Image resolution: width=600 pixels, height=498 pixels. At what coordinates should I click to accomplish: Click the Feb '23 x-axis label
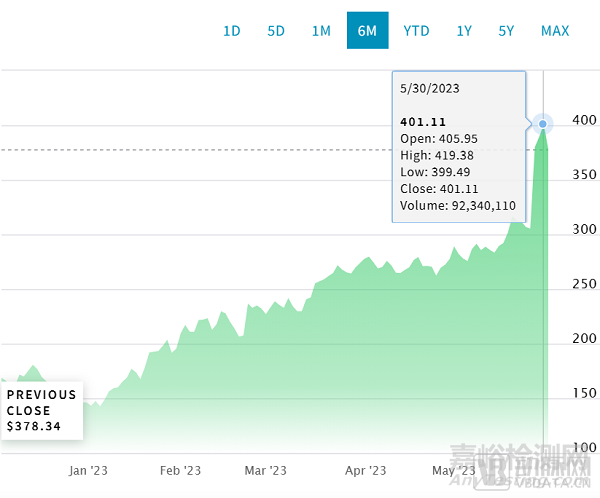pyautogui.click(x=183, y=470)
